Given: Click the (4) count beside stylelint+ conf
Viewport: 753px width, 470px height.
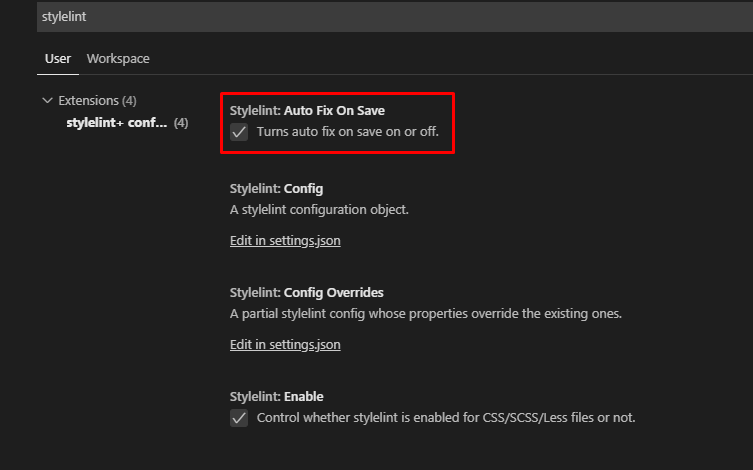Looking at the screenshot, I should (181, 123).
